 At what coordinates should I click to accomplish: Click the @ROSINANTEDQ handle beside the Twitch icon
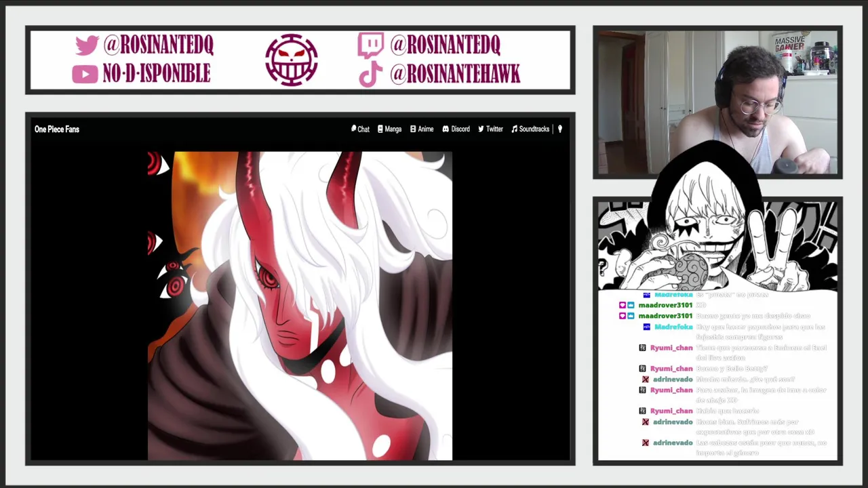click(x=445, y=45)
